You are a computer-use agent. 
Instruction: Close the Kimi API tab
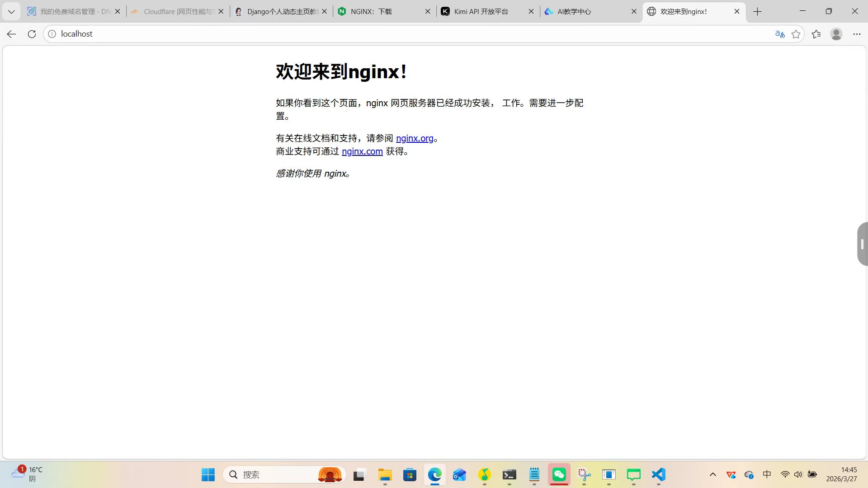tap(531, 11)
